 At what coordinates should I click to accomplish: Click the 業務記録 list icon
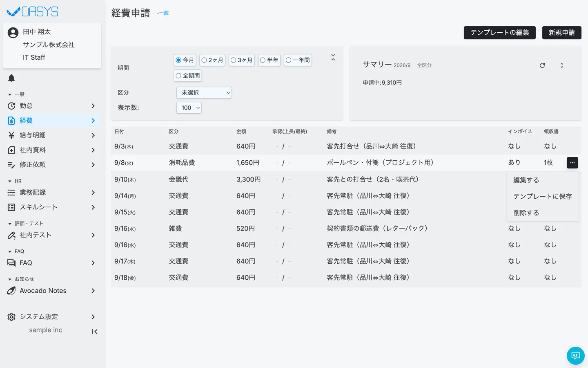coord(11,193)
